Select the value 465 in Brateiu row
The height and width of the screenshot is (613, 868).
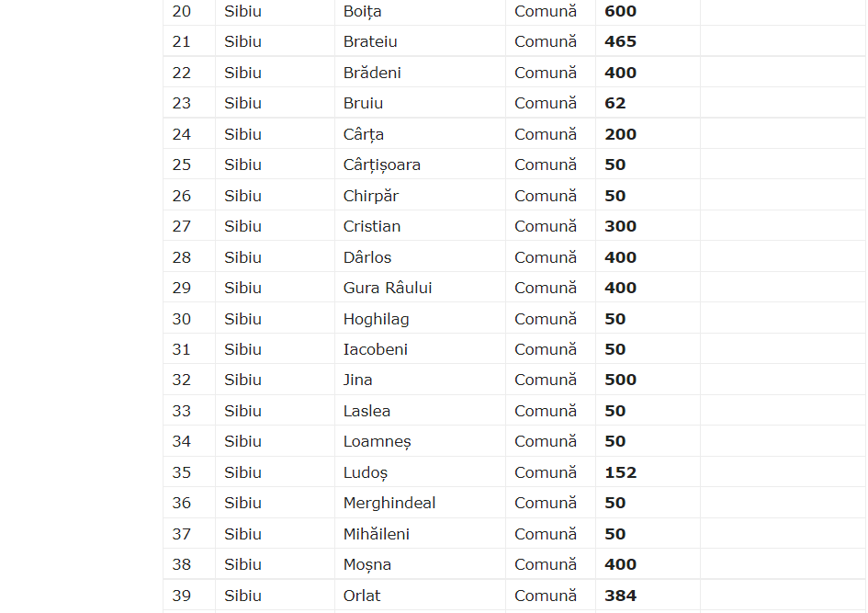(x=620, y=41)
